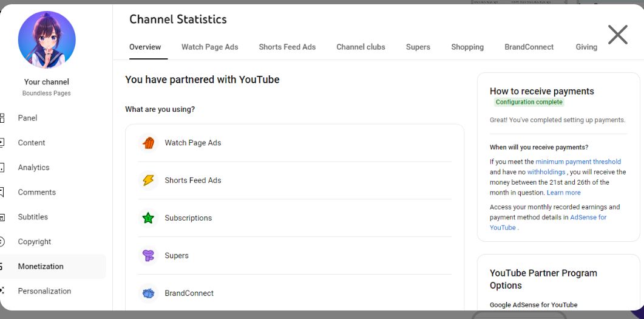The image size is (644, 319).
Task: Click the Watch Page Ads popcorn icon
Action: tap(148, 143)
